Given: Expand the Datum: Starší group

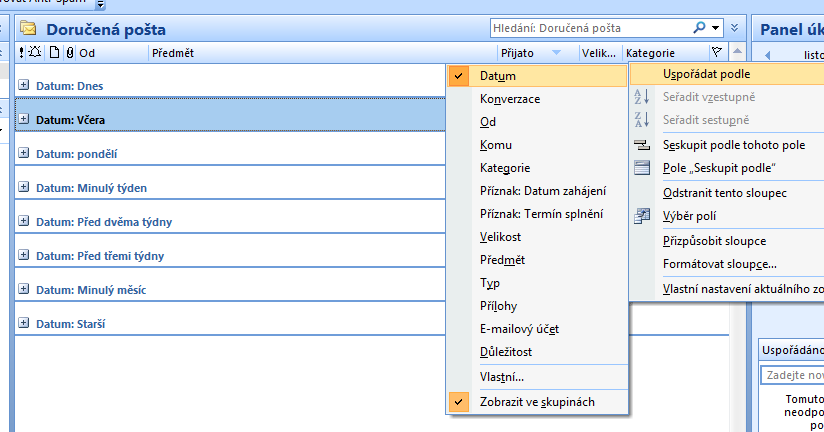Looking at the screenshot, I should [25, 323].
